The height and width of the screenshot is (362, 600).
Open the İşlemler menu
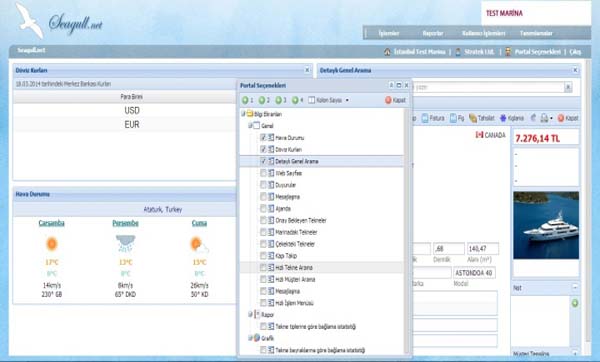pyautogui.click(x=389, y=33)
